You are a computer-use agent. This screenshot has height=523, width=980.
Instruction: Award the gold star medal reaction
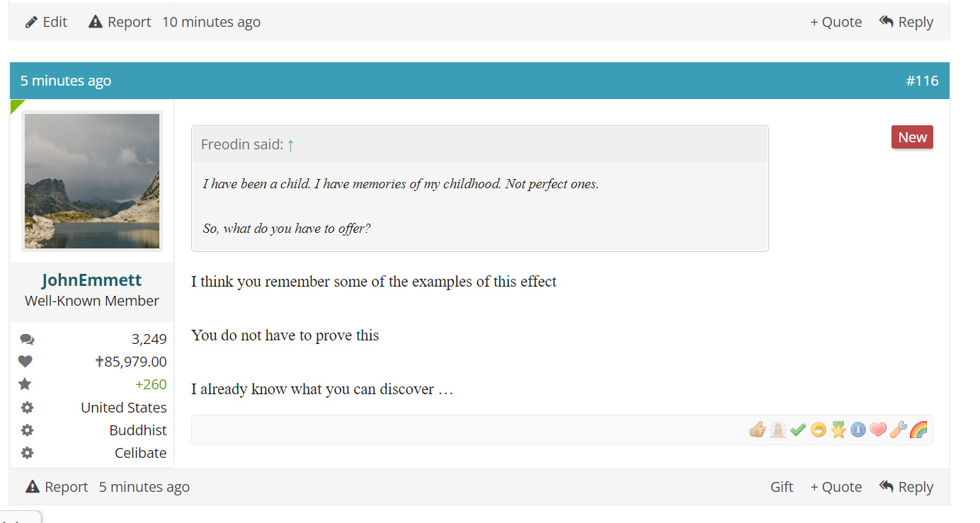click(x=838, y=430)
